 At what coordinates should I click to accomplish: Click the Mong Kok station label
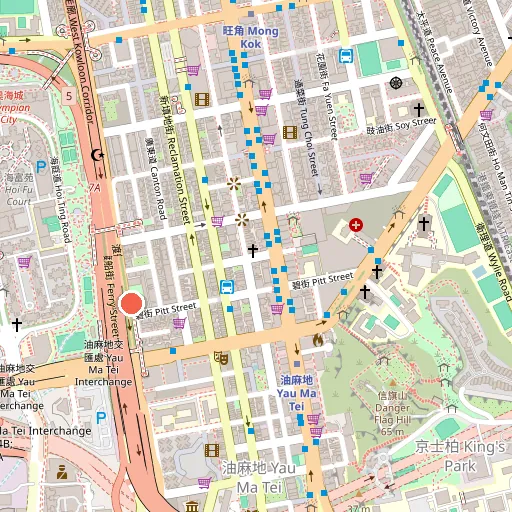pos(251,37)
